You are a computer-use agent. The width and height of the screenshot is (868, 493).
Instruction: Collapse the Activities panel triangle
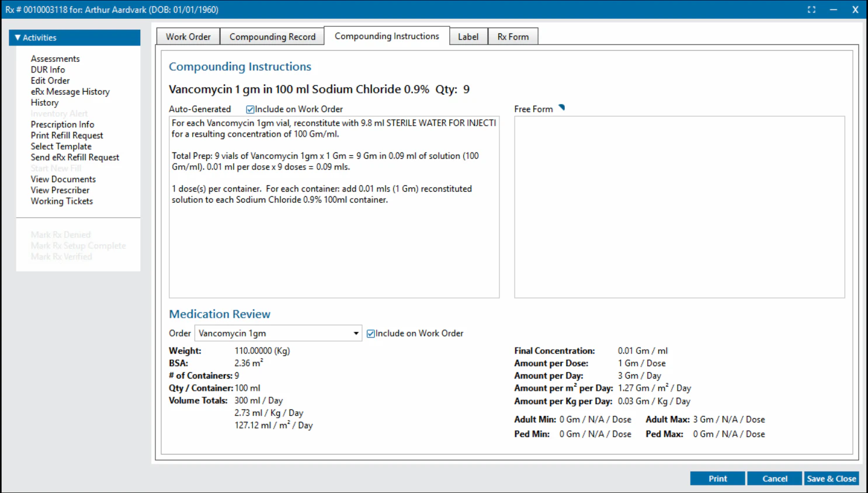(x=19, y=37)
